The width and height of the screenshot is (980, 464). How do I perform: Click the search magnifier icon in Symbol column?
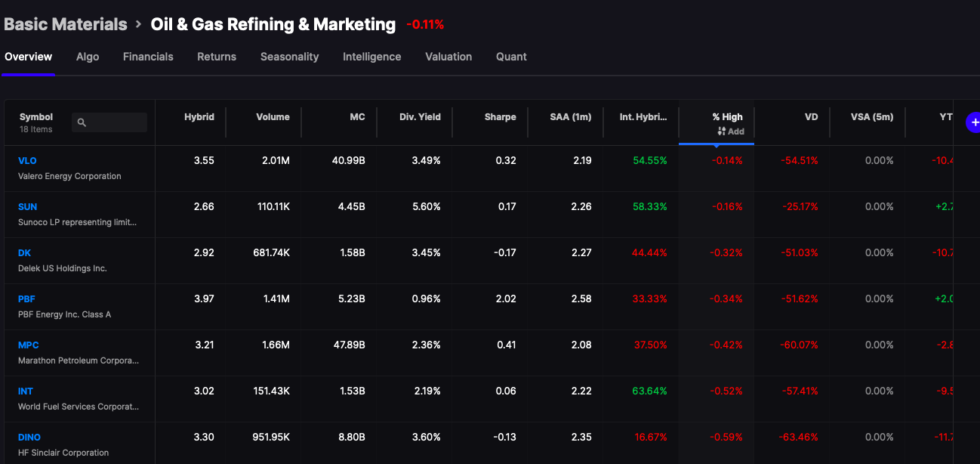tap(82, 122)
